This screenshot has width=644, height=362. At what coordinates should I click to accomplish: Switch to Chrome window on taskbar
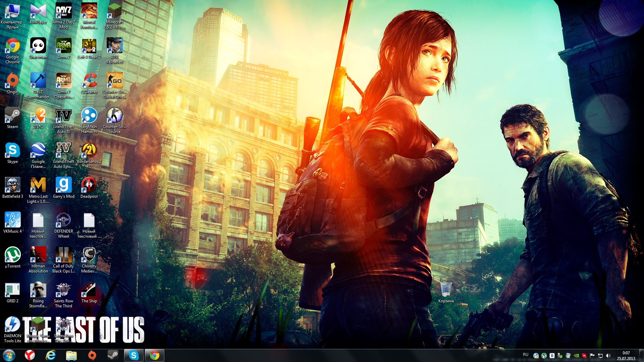point(155,355)
